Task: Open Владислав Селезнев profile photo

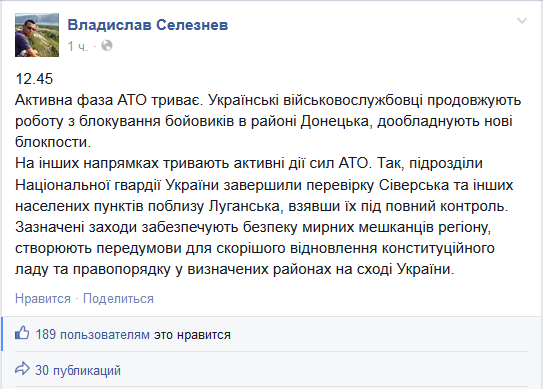Action: tap(37, 35)
